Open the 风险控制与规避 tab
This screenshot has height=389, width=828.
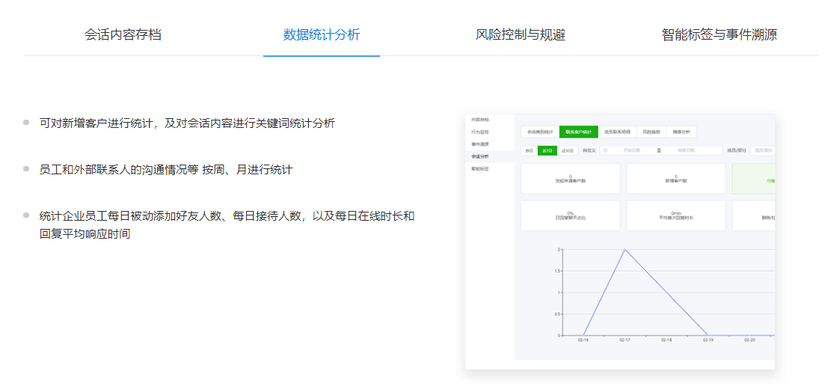click(520, 35)
